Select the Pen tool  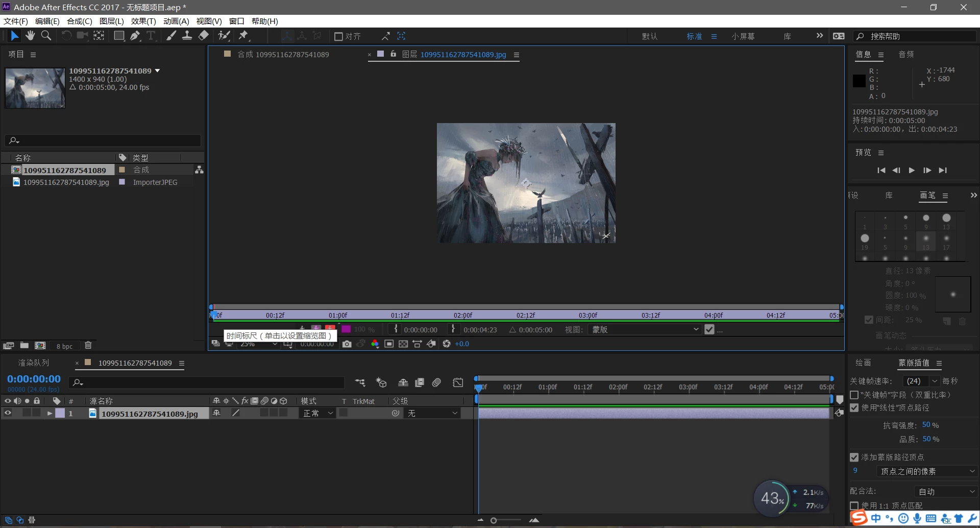[135, 36]
